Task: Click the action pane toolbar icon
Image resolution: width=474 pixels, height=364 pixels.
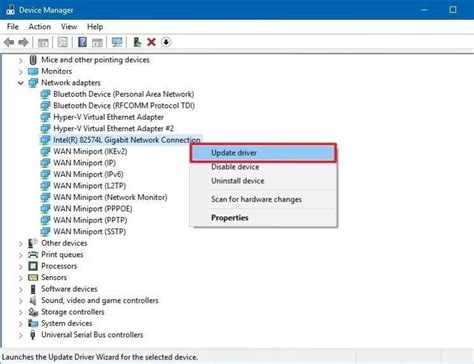Action: 97,42
